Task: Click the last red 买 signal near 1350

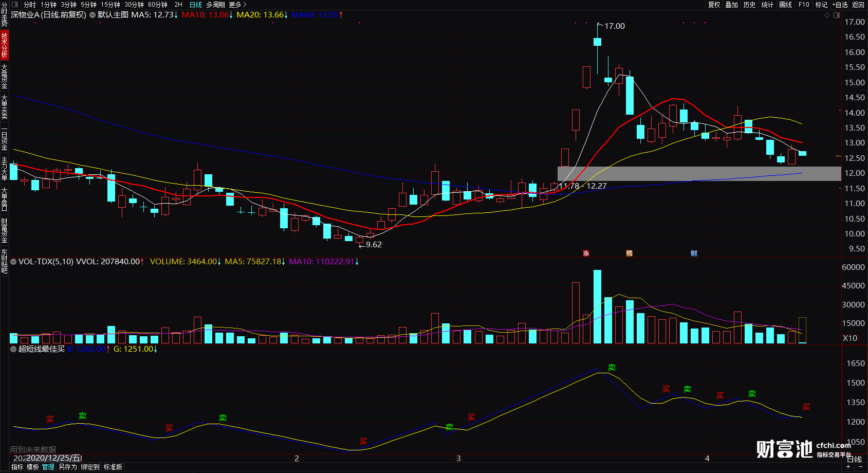Action: tap(806, 407)
